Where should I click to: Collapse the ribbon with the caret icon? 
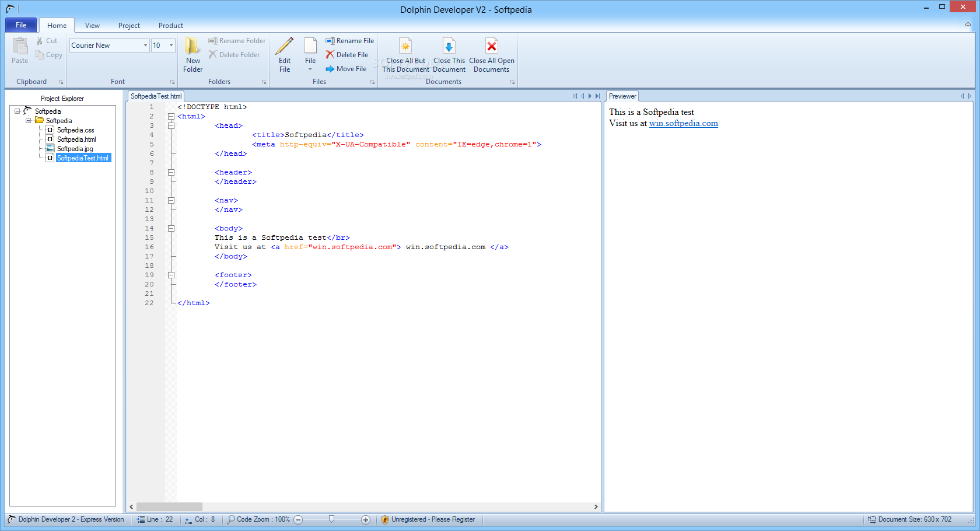click(x=968, y=25)
